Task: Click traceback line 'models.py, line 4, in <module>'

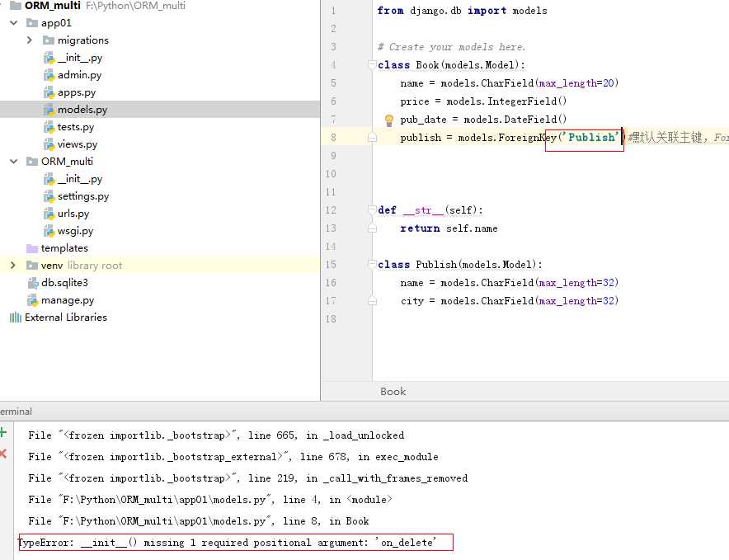Action: click(210, 500)
